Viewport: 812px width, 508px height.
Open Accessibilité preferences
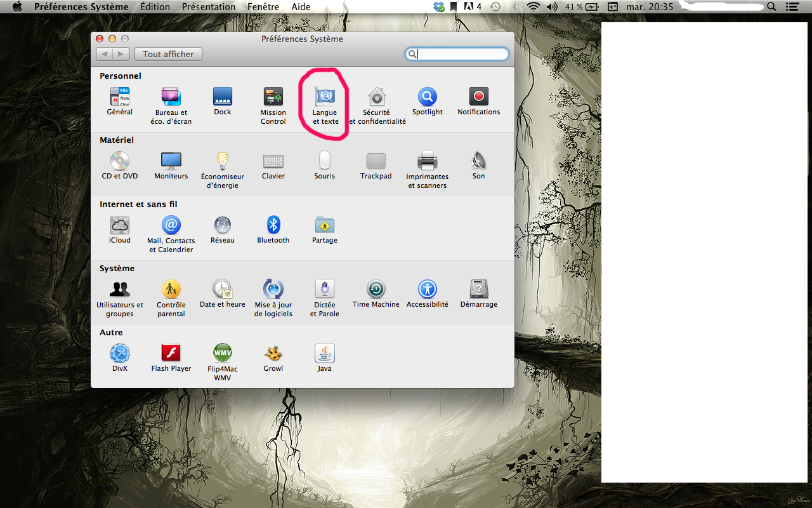428,294
